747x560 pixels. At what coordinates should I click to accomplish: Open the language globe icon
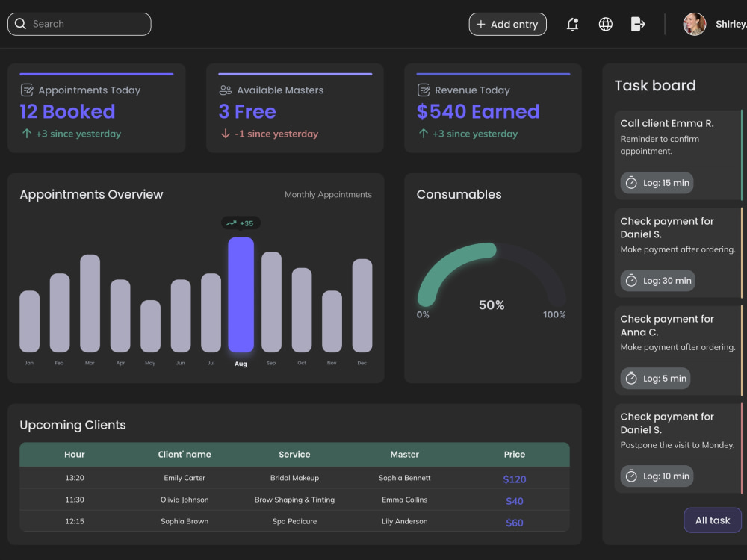606,25
